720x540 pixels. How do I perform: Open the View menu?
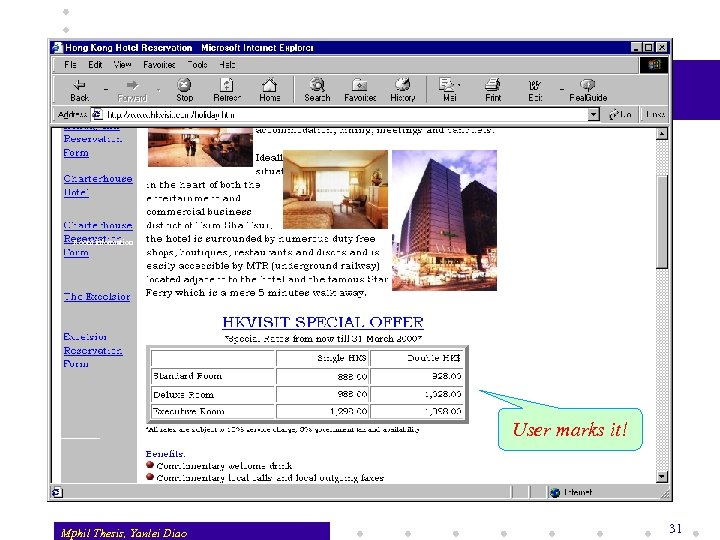tap(122, 65)
